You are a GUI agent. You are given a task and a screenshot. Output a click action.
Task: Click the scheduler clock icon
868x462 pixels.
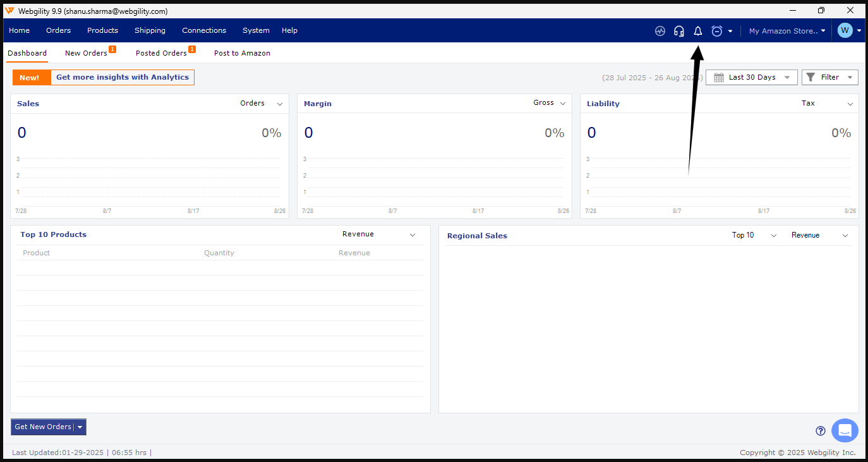717,31
